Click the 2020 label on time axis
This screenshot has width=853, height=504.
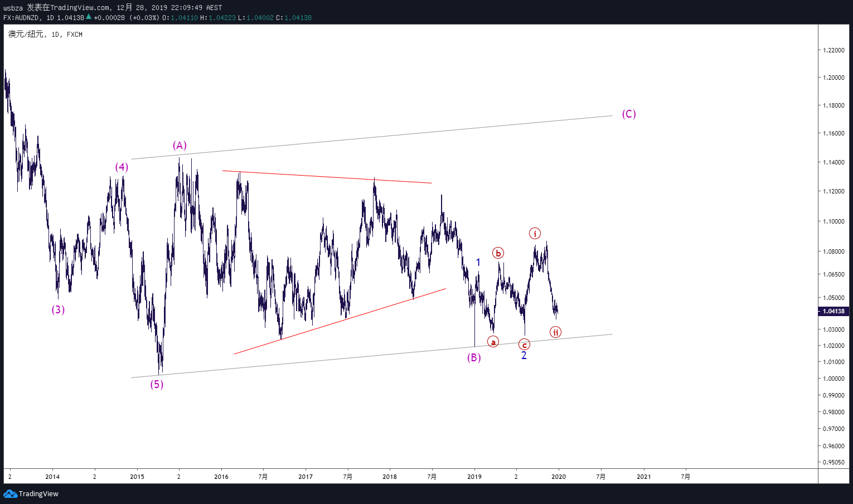pyautogui.click(x=559, y=477)
